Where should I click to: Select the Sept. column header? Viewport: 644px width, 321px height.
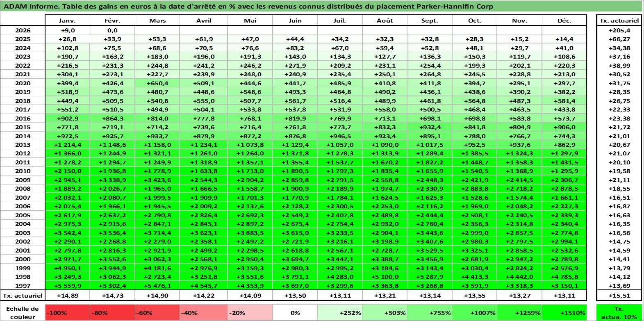[x=430, y=20]
